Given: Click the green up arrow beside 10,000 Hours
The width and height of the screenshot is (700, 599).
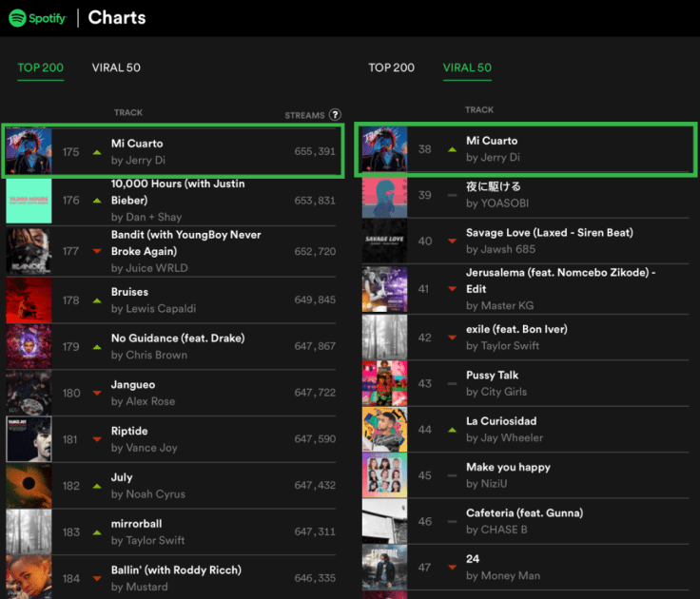Looking at the screenshot, I should [x=97, y=201].
